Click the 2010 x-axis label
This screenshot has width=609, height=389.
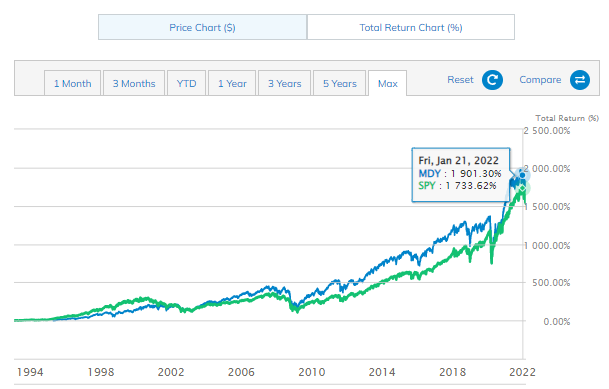[311, 372]
